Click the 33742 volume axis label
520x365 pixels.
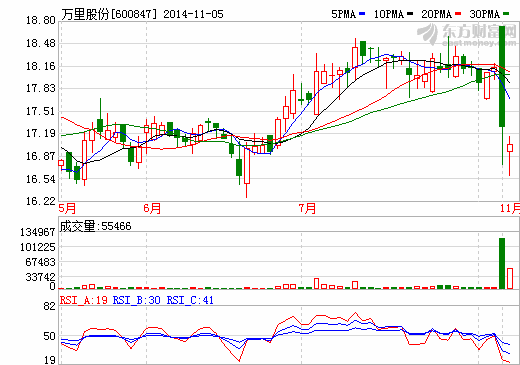tap(40, 277)
